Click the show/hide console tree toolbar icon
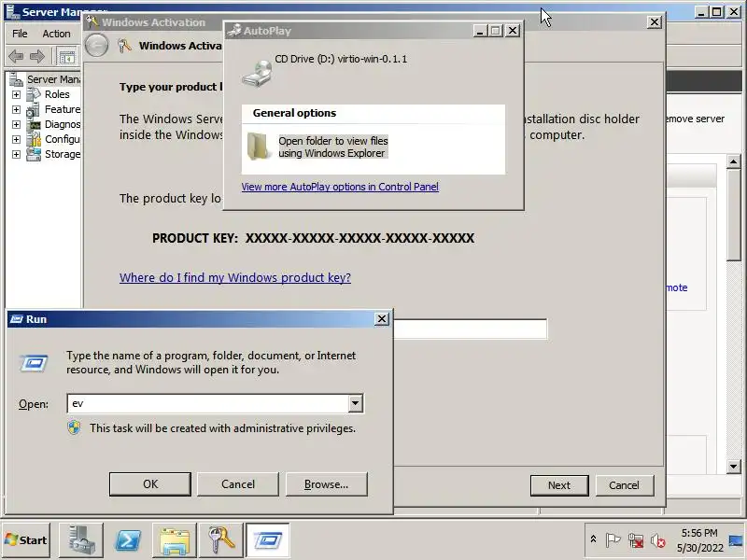Viewport: 747px width, 560px height. [66, 57]
